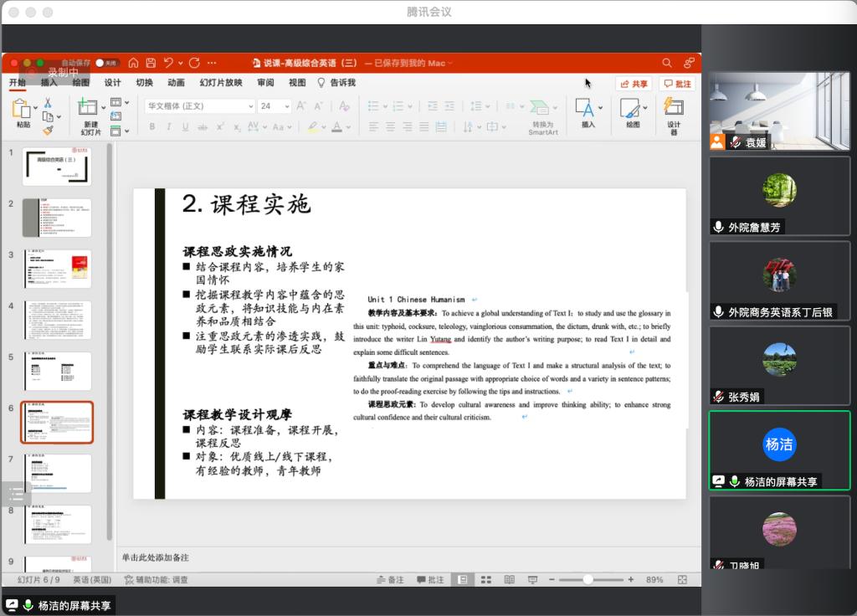Expand the New Slide dropdown arrow
This screenshot has height=616, width=857.
[x=103, y=107]
